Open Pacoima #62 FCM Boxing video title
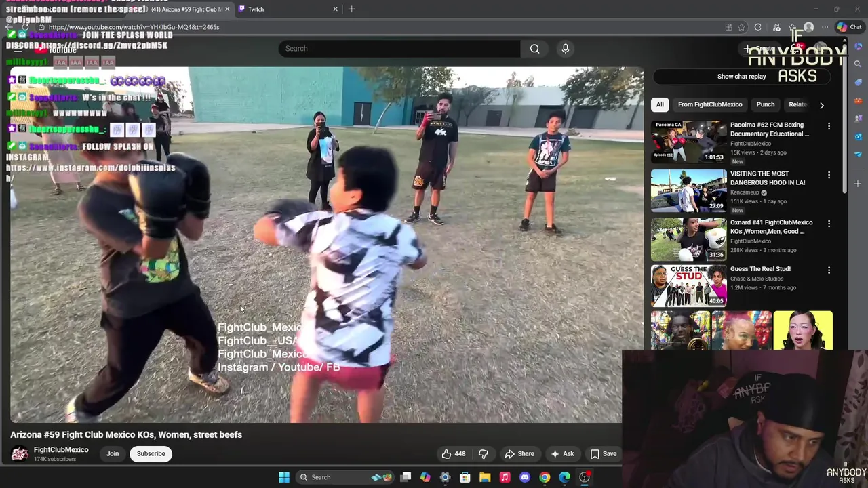 [x=770, y=129]
